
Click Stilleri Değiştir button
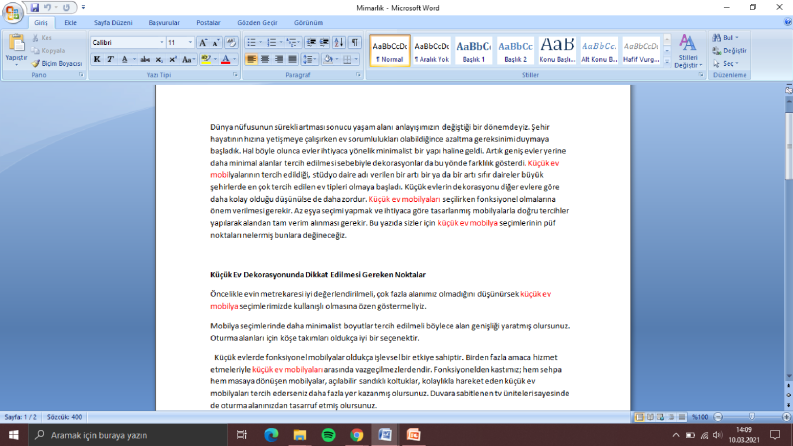pyautogui.click(x=688, y=51)
